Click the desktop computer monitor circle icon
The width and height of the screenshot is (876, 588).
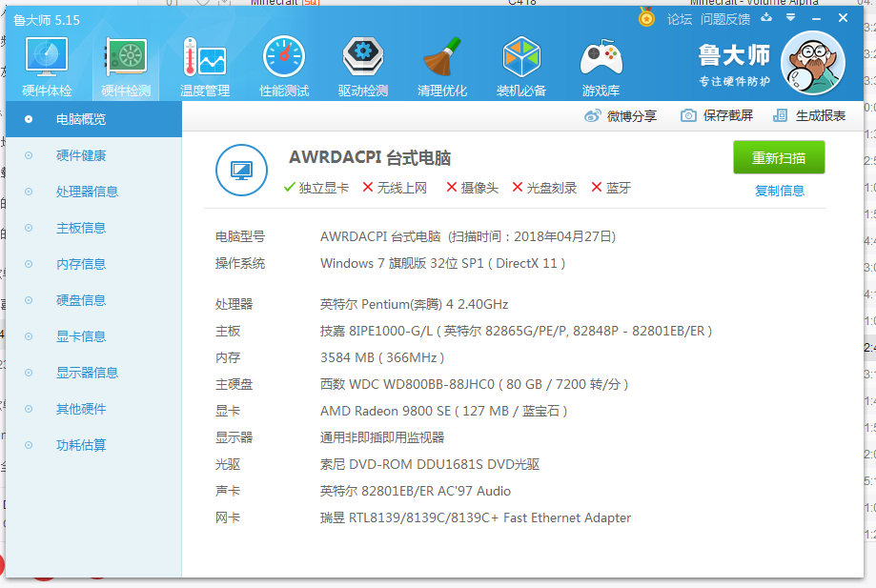coord(241,171)
